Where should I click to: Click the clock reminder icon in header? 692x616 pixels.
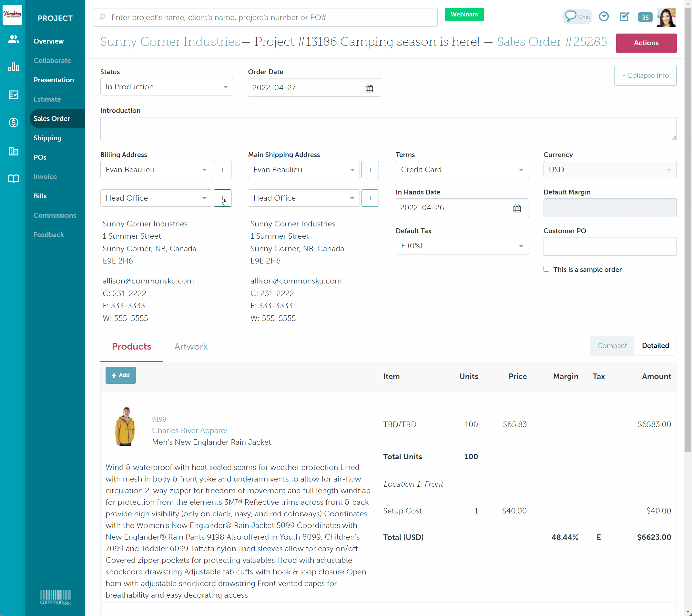click(604, 16)
